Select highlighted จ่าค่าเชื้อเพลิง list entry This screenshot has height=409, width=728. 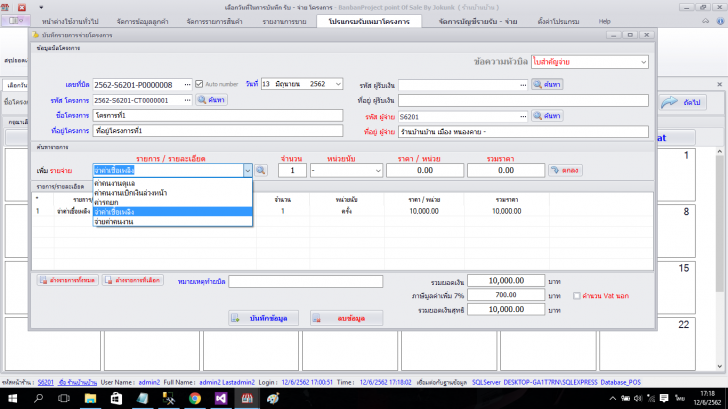pos(173,212)
